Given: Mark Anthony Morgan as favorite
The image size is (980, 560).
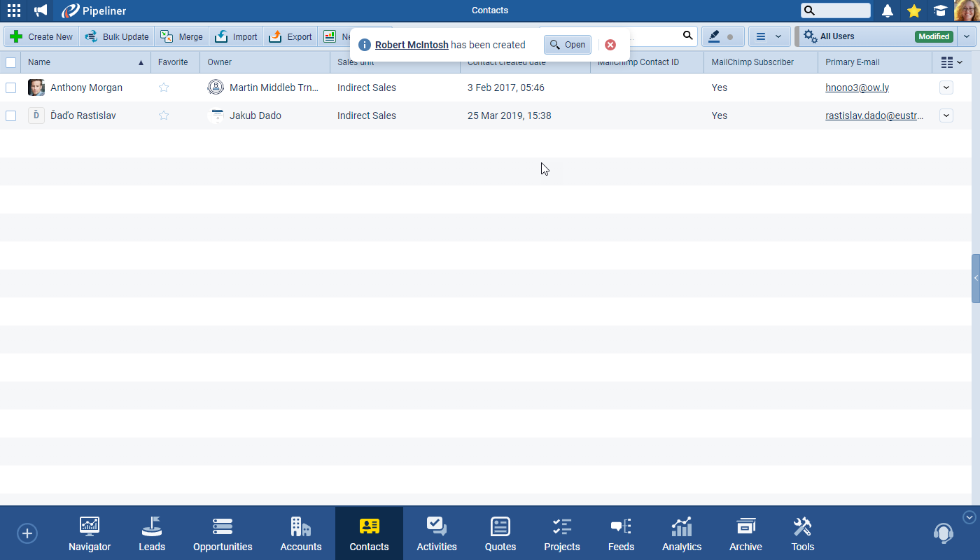Looking at the screenshot, I should tap(164, 87).
